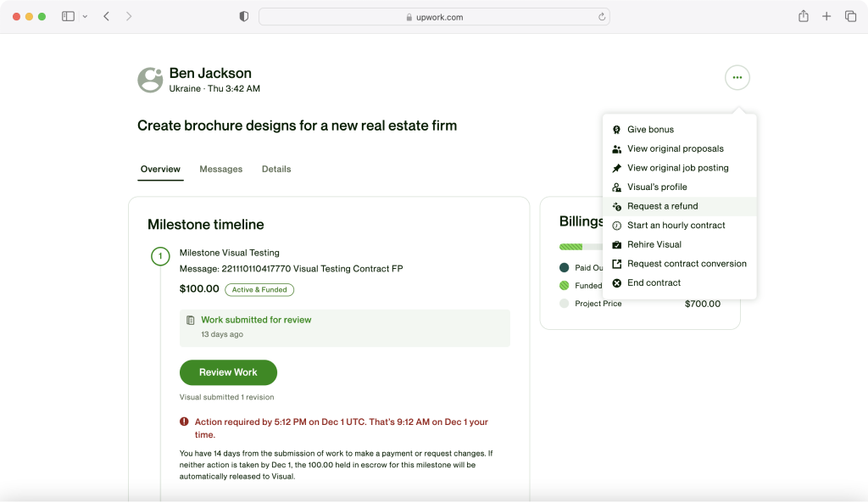The width and height of the screenshot is (868, 503).
Task: Switch to the Messages tab
Action: 220,170
